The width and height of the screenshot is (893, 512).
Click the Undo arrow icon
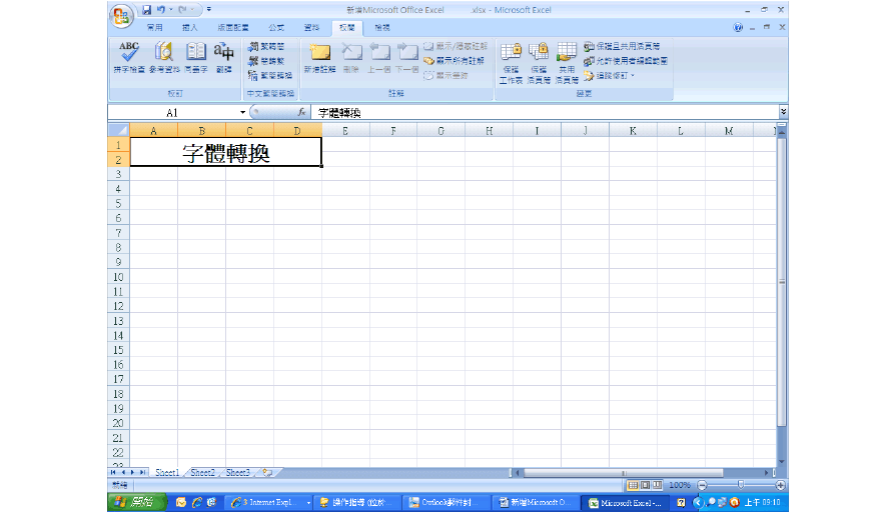(x=161, y=10)
